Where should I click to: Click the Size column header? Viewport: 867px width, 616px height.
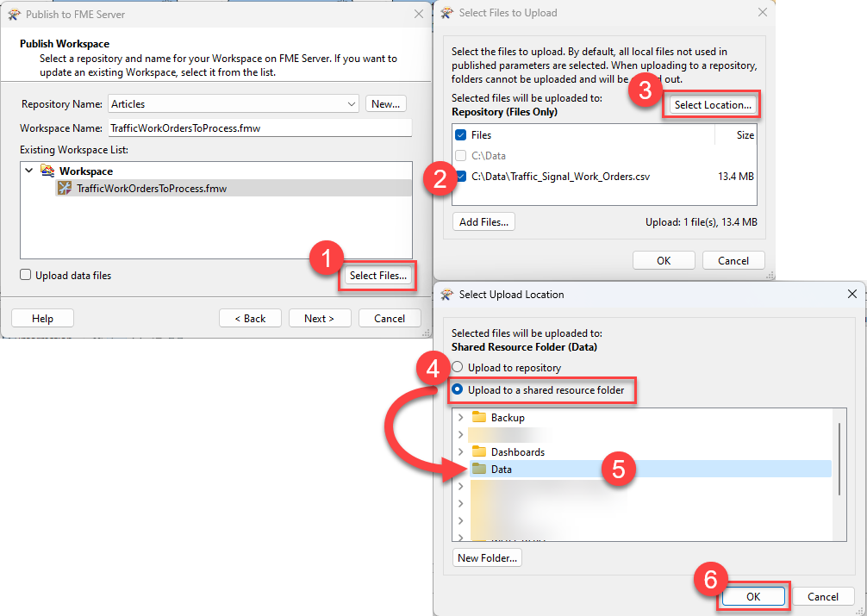[x=745, y=135]
